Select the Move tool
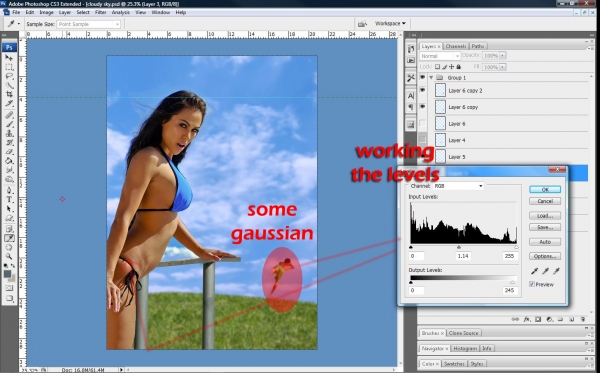The width and height of the screenshot is (600, 373). [x=9, y=58]
